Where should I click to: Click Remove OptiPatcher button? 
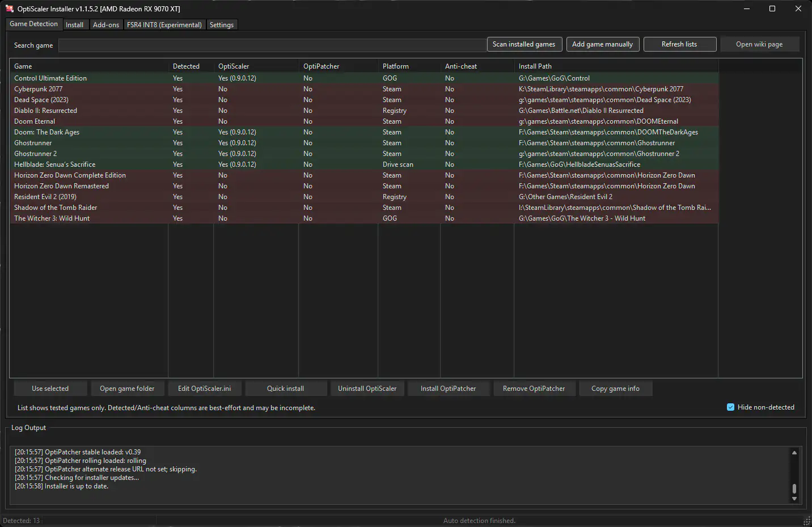(534, 389)
